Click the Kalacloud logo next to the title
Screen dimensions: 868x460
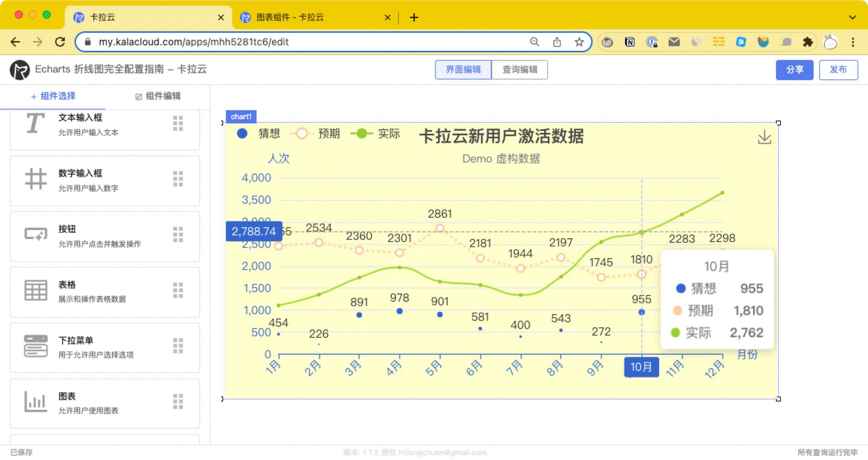click(x=20, y=69)
